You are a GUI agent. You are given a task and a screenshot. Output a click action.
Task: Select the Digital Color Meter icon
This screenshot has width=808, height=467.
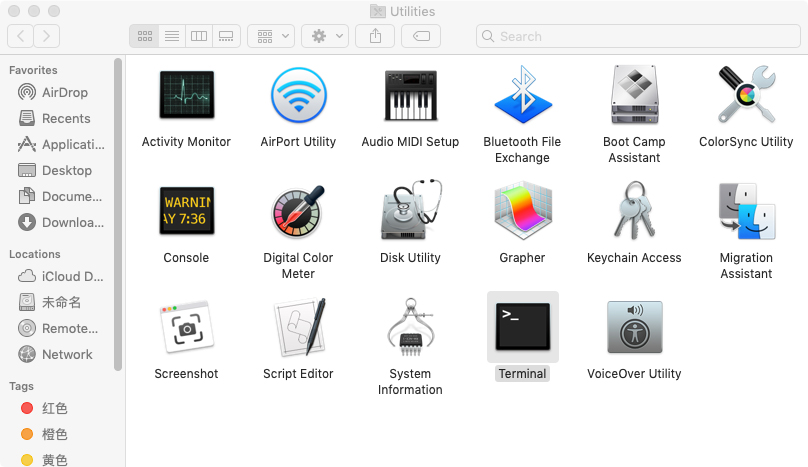[x=298, y=211]
